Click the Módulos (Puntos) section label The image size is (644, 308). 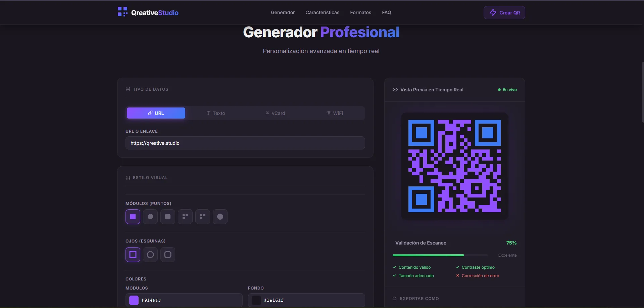pos(148,204)
